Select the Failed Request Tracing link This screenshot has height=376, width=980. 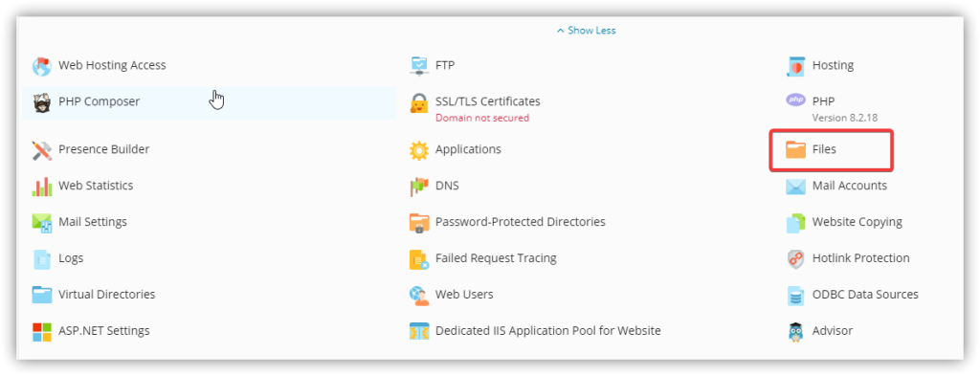[497, 258]
